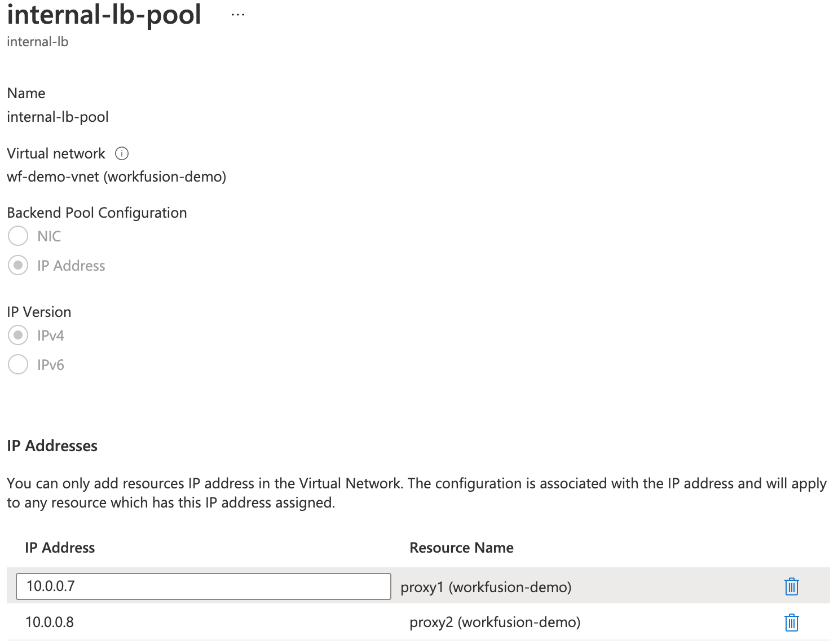Click the IP Addresses section heading
Screen dimensions: 838x644
[x=52, y=445]
